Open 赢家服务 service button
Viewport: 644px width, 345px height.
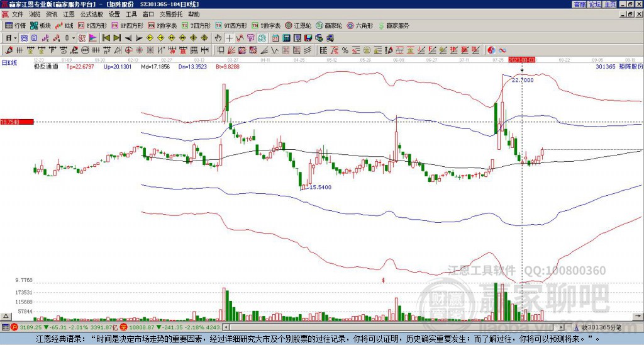pos(394,25)
